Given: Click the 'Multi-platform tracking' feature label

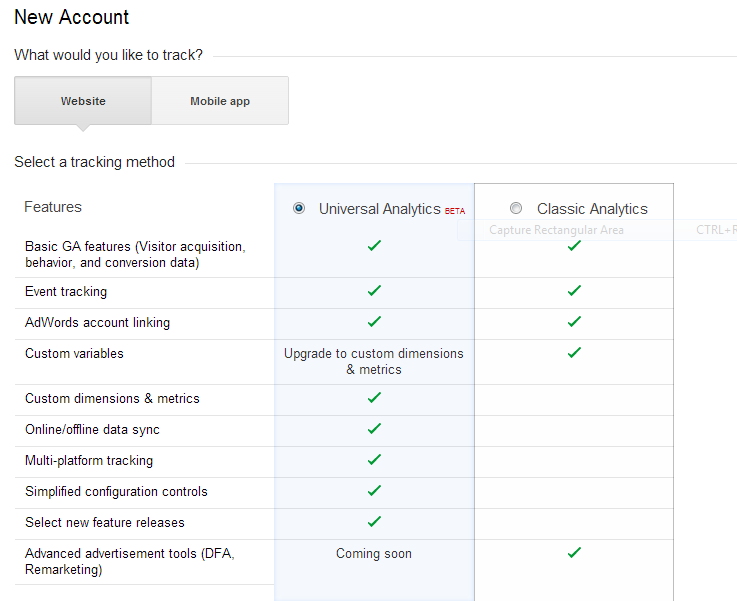Looking at the screenshot, I should [x=89, y=461].
